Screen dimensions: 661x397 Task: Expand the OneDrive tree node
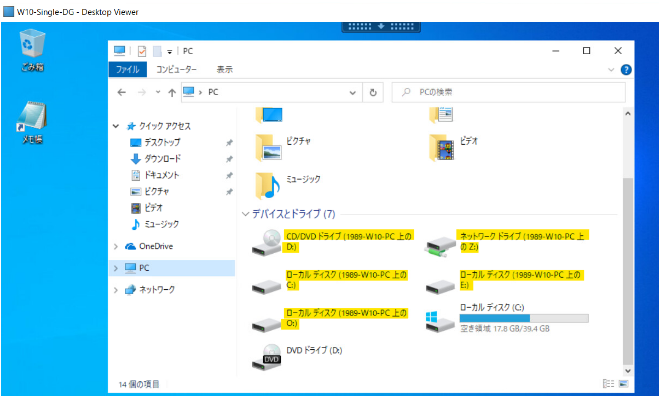pyautogui.click(x=116, y=247)
